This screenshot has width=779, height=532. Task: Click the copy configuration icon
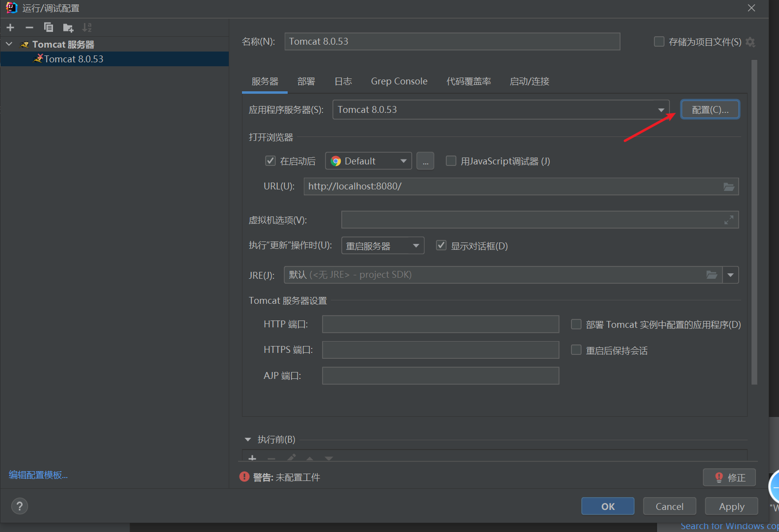[x=48, y=27]
